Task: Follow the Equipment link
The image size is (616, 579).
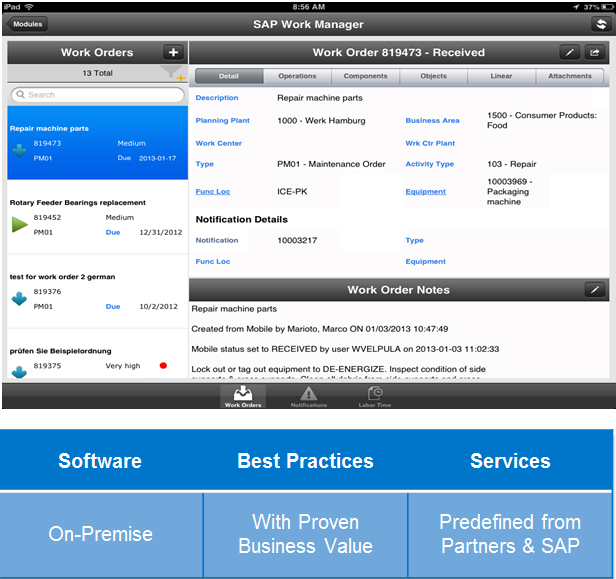Action: (425, 192)
